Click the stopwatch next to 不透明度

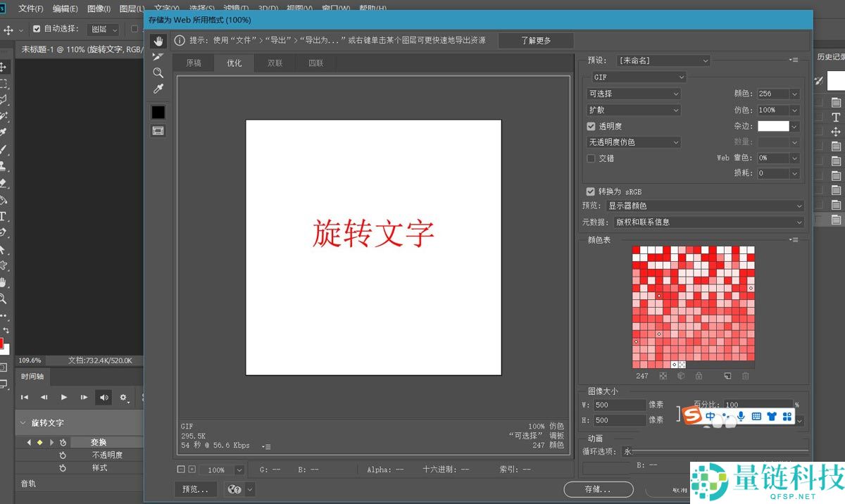coord(63,455)
